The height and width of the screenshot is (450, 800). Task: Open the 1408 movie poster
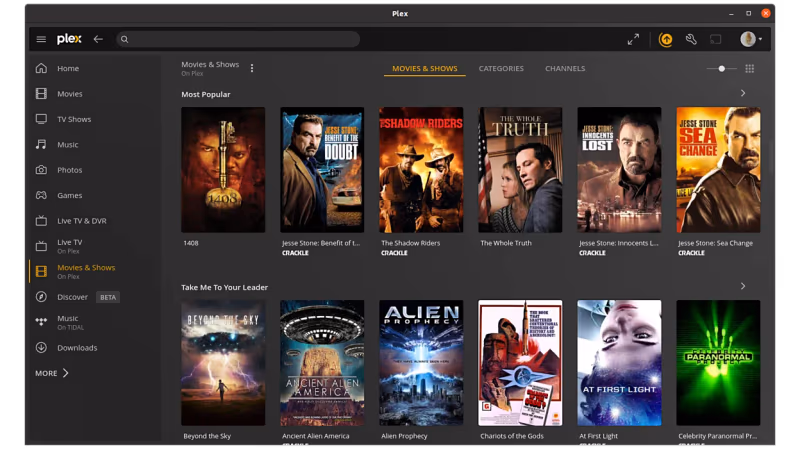[223, 170]
